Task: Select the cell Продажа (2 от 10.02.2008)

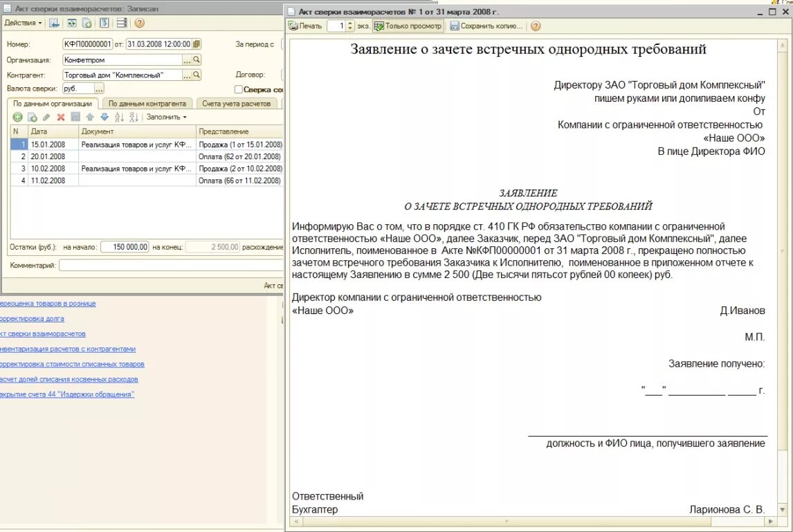Action: pos(239,168)
